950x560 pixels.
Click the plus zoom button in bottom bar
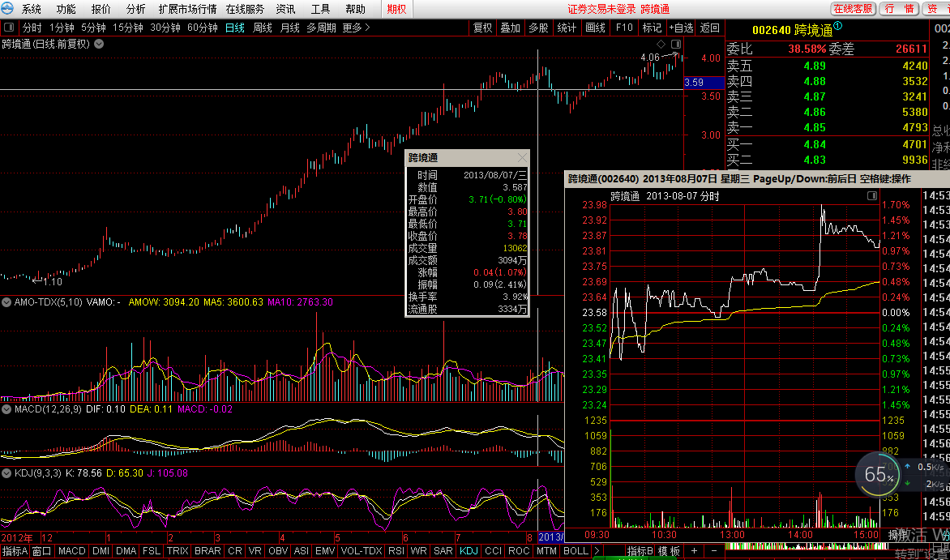[x=694, y=551]
